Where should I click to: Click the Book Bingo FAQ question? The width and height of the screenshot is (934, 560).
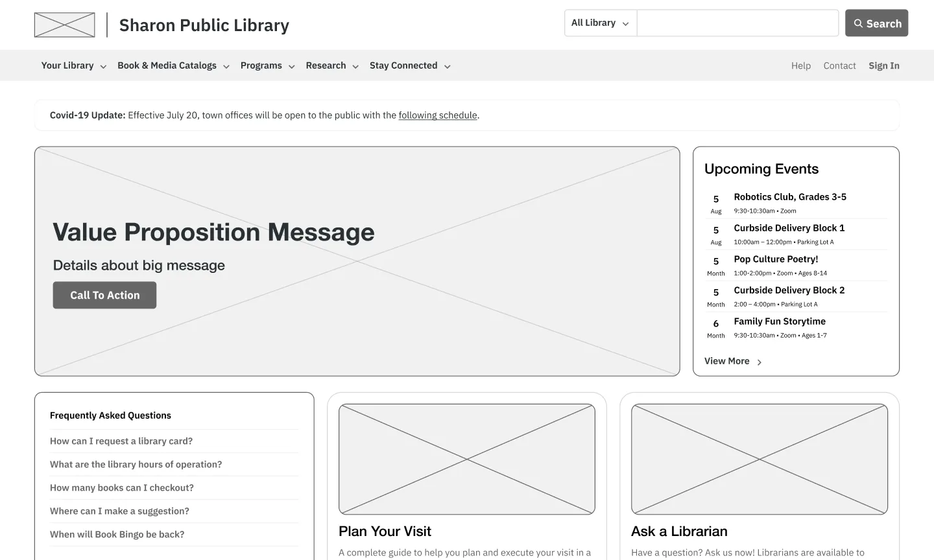click(117, 534)
